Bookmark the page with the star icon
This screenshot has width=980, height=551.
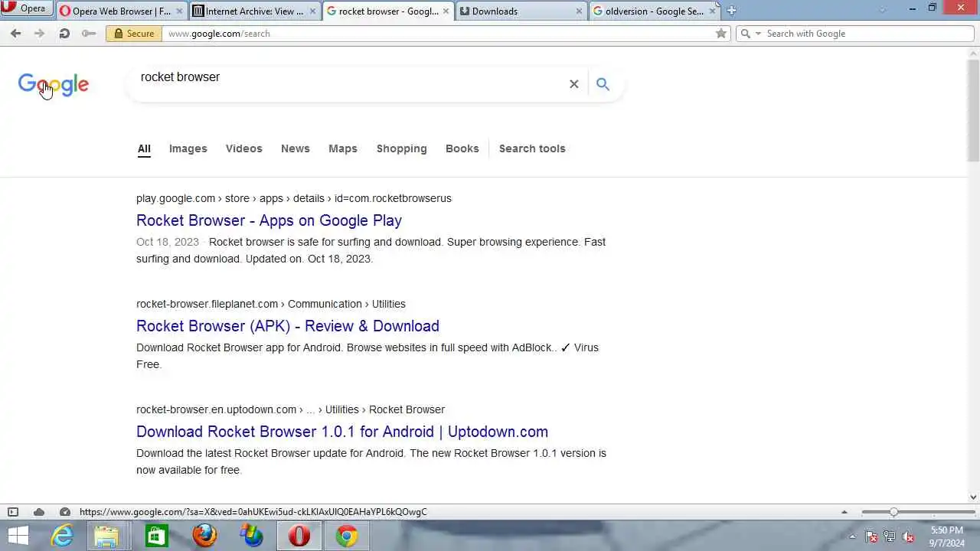720,34
